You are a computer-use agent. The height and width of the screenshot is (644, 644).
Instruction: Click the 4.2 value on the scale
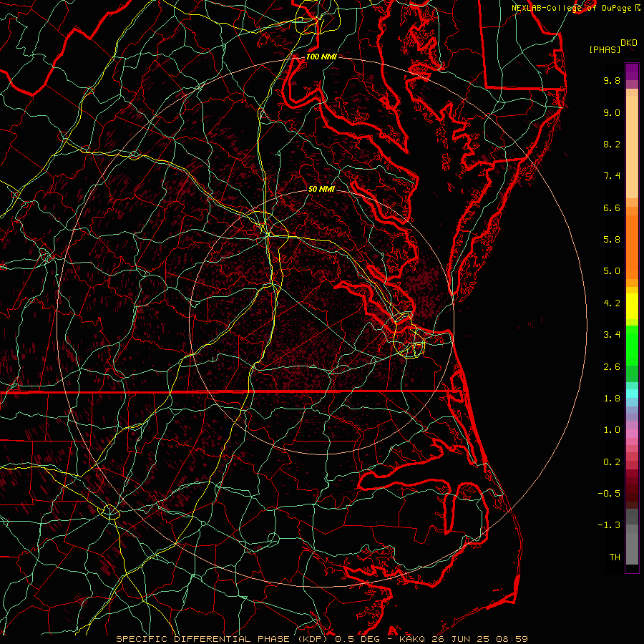[612, 303]
